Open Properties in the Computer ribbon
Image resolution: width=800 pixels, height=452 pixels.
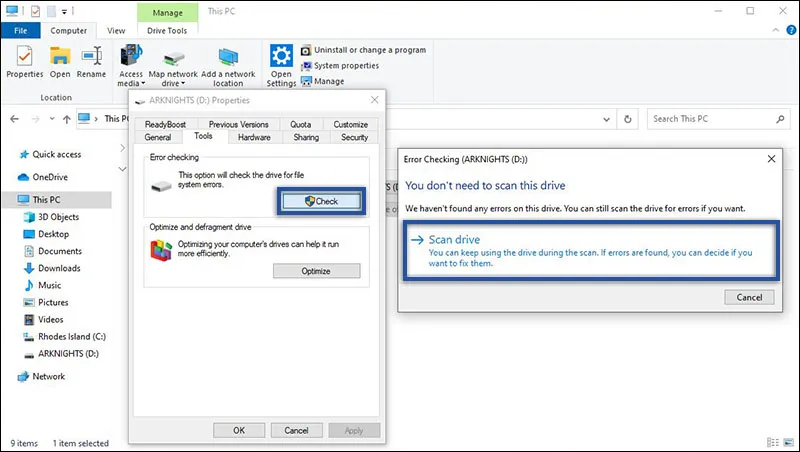pyautogui.click(x=24, y=62)
